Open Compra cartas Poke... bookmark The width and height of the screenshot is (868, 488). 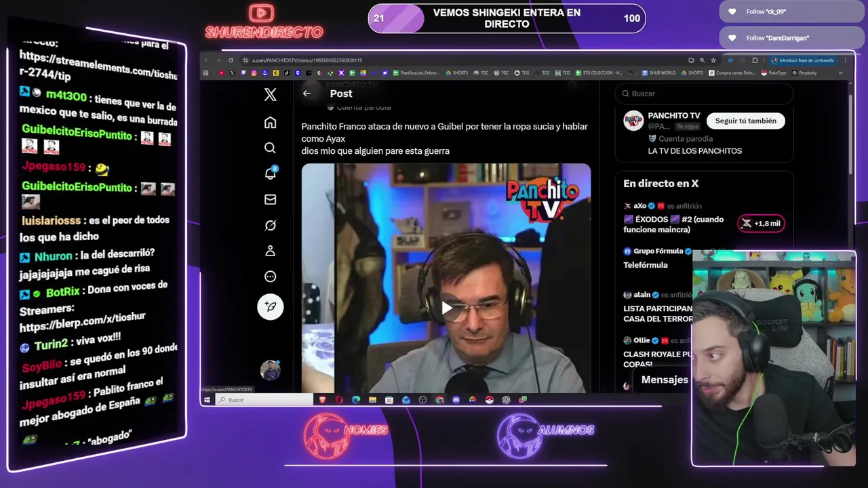pos(732,73)
